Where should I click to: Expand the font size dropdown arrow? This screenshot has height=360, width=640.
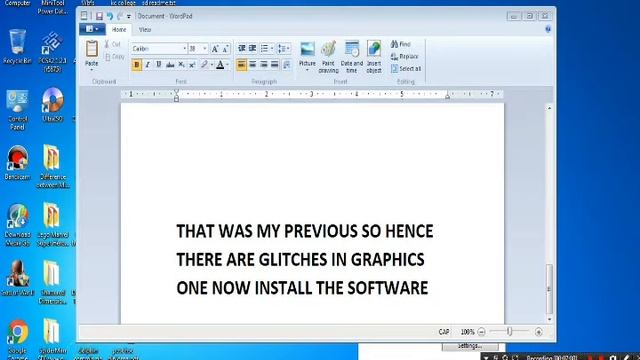coord(204,49)
